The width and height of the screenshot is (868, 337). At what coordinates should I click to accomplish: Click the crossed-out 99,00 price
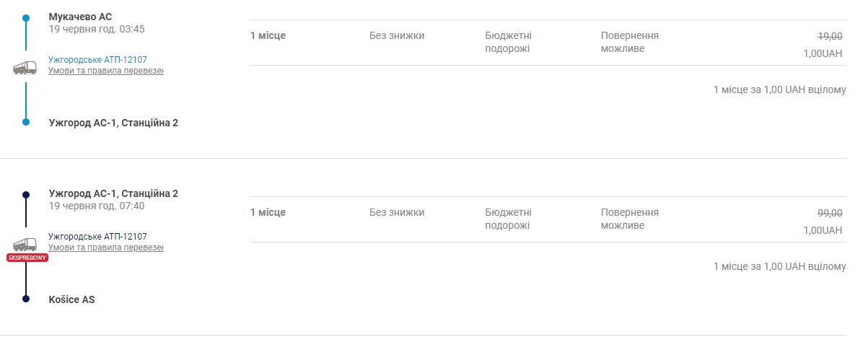(830, 213)
